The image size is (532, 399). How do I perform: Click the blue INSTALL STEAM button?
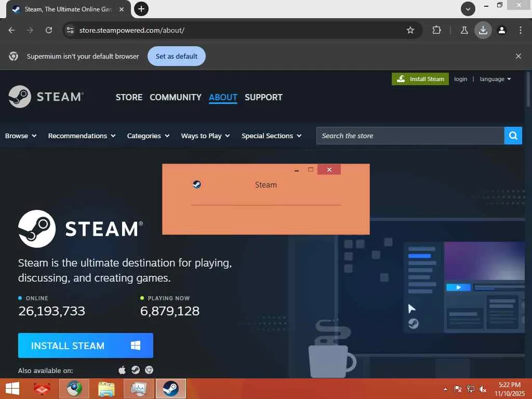tap(86, 345)
